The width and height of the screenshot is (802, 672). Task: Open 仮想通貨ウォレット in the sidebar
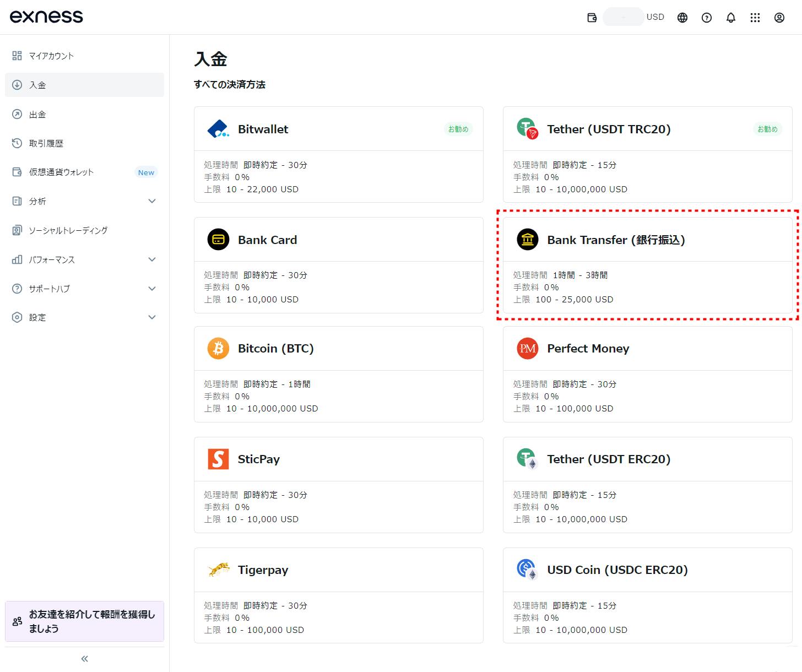coord(84,172)
